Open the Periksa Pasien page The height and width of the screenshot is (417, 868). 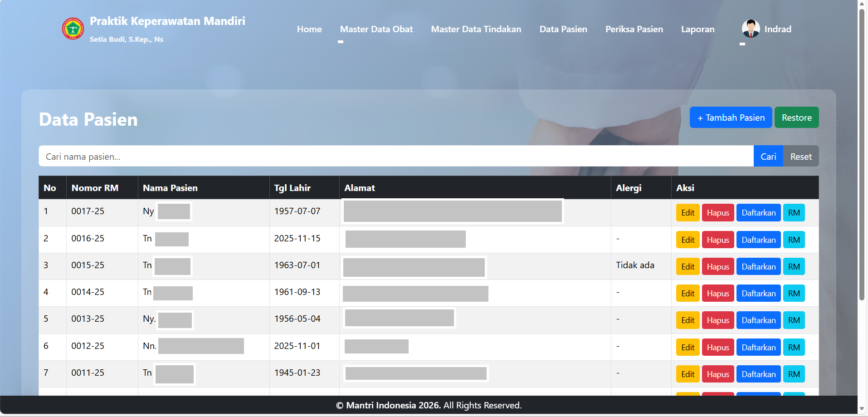tap(634, 29)
